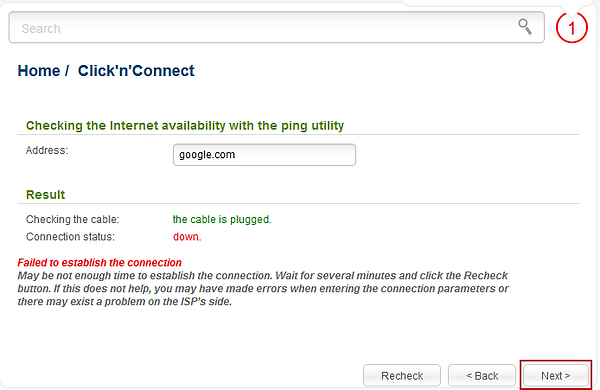Click the ping Address field containing google.com

click(264, 155)
